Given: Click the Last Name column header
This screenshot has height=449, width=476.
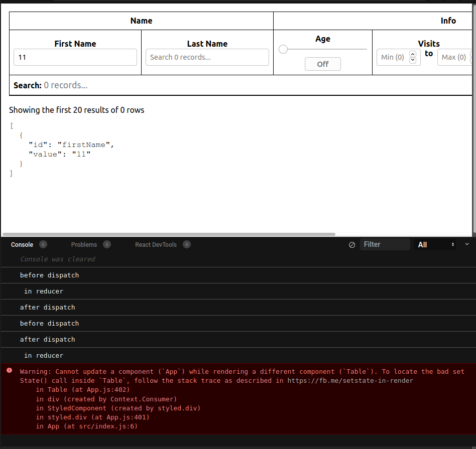Looking at the screenshot, I should [x=207, y=44].
